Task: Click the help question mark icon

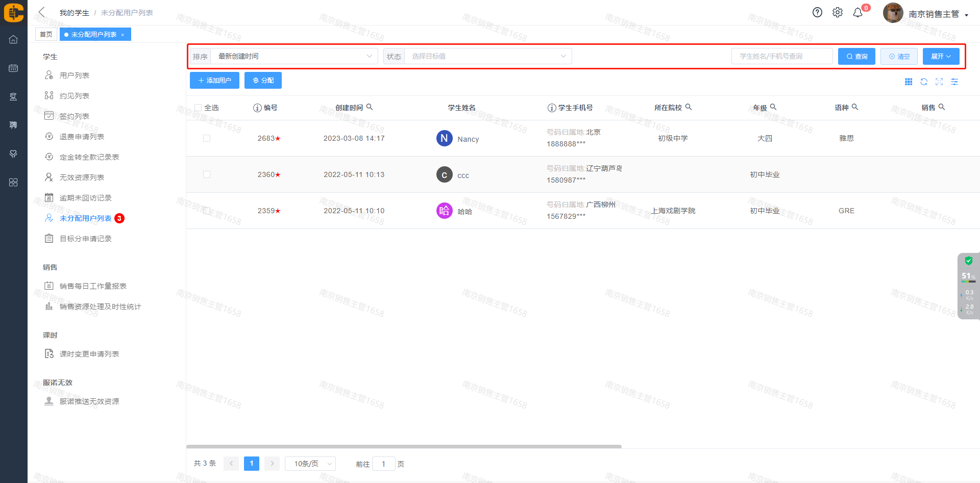Action: [x=817, y=13]
